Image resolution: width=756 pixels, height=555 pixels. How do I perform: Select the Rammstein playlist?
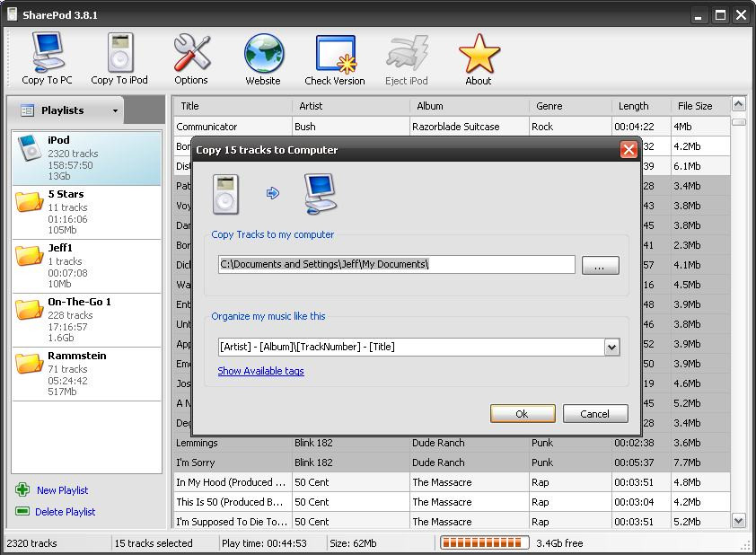pyautogui.click(x=86, y=374)
